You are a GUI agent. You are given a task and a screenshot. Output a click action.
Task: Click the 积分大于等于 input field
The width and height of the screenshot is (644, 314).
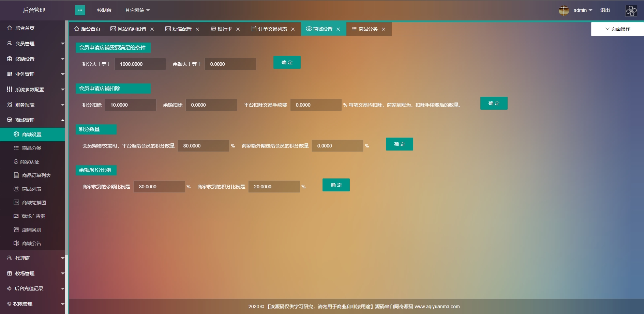tap(140, 64)
